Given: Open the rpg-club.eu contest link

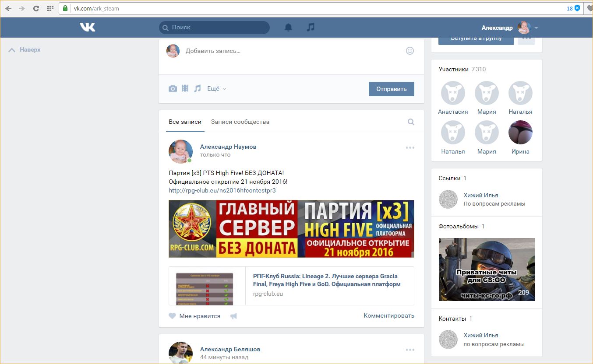Looking at the screenshot, I should pos(222,190).
